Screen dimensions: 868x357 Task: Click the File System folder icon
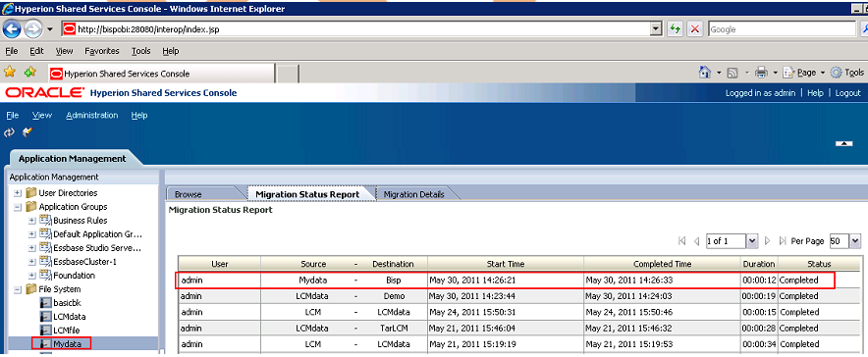pyautogui.click(x=31, y=289)
